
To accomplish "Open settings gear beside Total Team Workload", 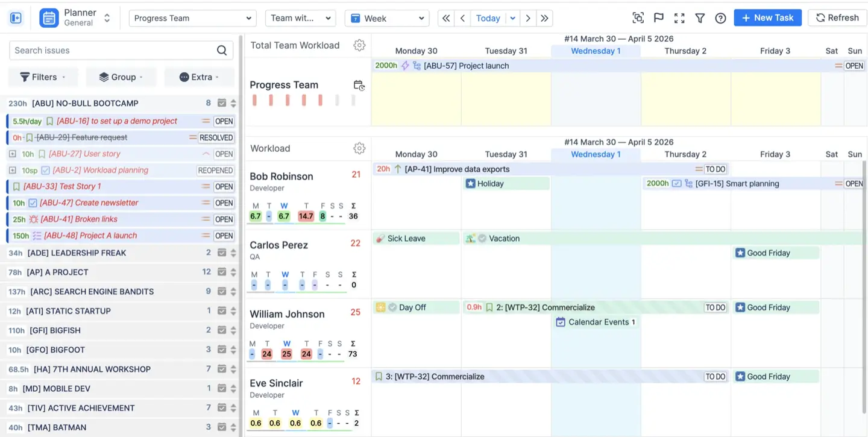I will coord(359,45).
